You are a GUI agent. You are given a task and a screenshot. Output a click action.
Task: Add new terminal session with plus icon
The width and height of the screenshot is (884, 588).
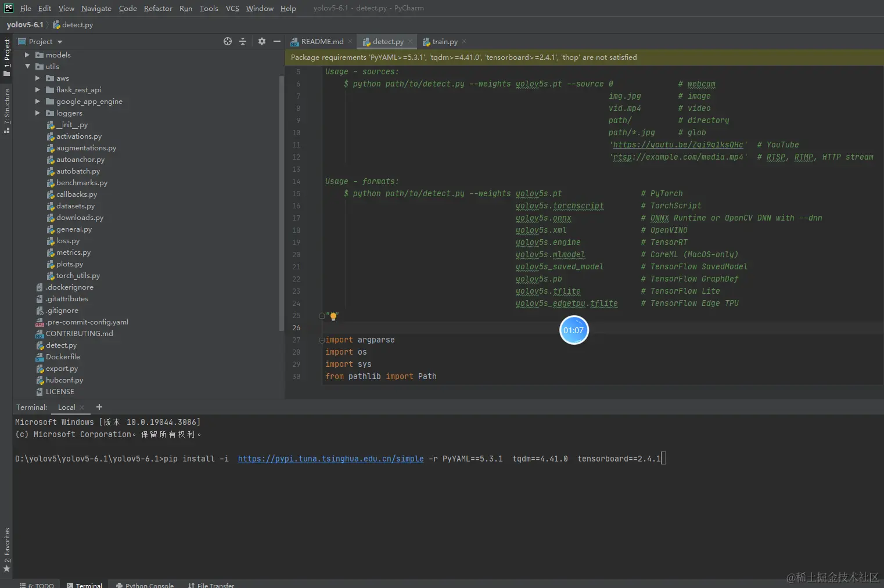pyautogui.click(x=99, y=407)
